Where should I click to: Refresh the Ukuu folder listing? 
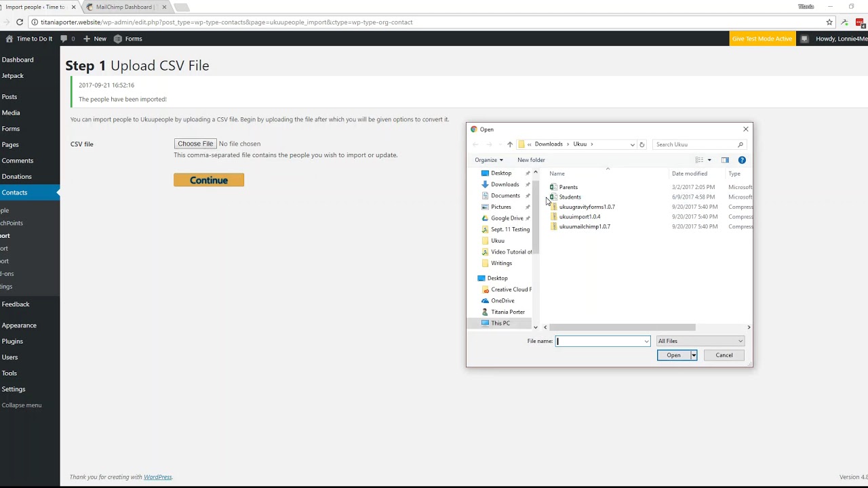pos(642,144)
